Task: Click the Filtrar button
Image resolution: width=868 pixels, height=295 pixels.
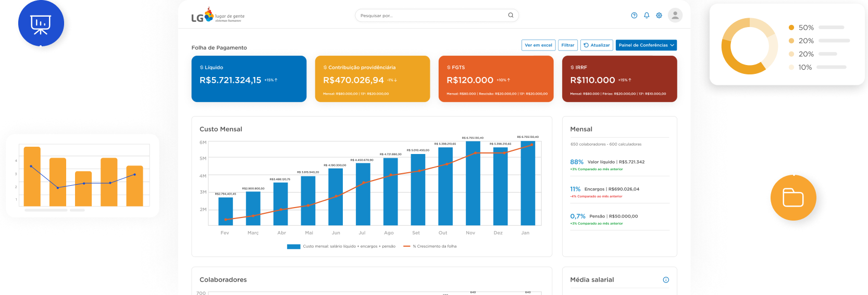Action: (568, 45)
